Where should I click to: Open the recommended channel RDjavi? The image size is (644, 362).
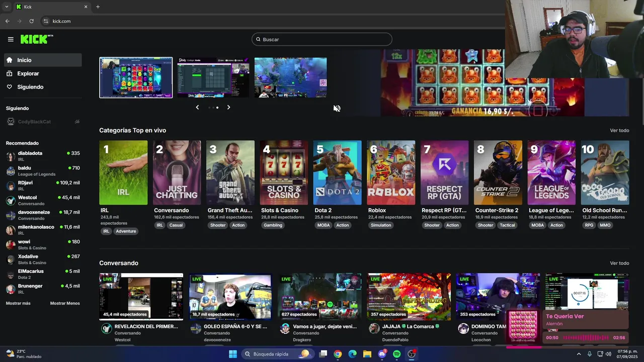43,186
